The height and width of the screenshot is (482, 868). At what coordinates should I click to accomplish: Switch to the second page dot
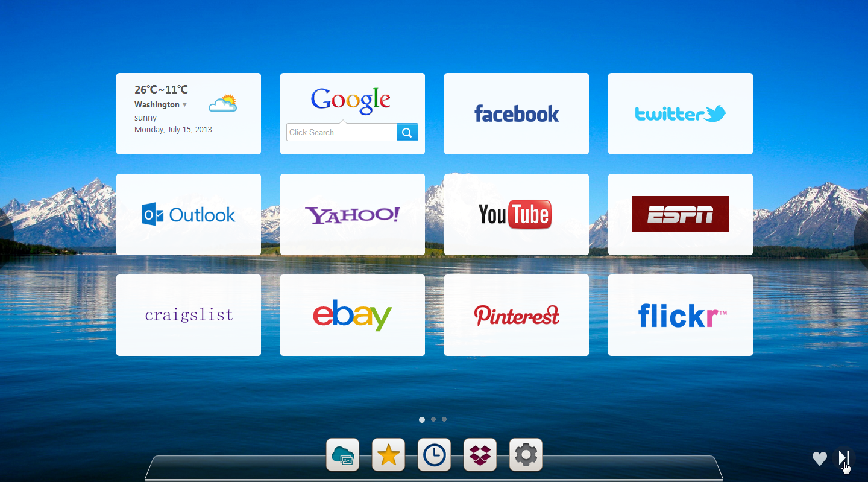[x=433, y=419]
